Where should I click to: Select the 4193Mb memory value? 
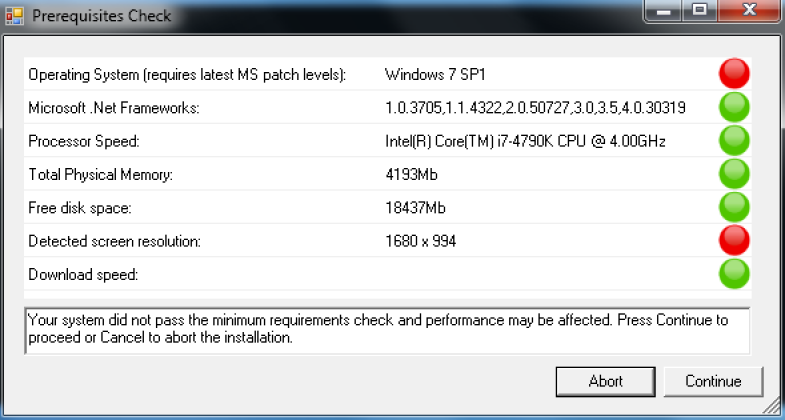click(x=411, y=175)
